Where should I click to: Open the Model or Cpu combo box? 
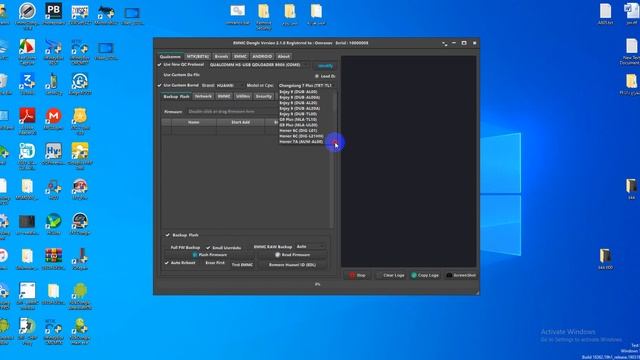306,86
